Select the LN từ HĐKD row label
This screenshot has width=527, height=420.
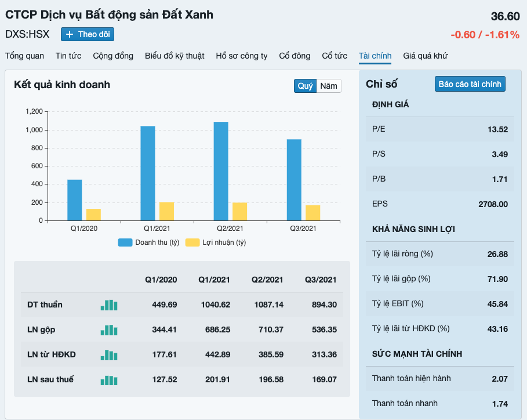tap(52, 354)
